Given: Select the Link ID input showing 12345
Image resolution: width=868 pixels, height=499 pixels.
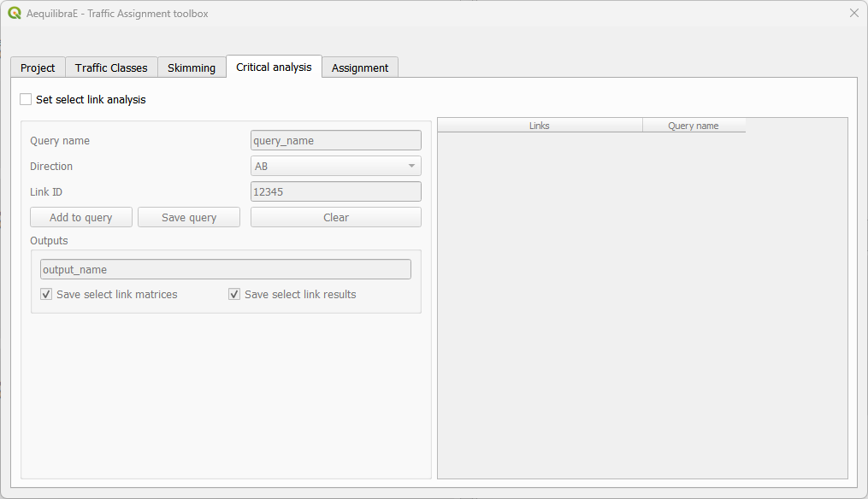Looking at the screenshot, I should 335,191.
